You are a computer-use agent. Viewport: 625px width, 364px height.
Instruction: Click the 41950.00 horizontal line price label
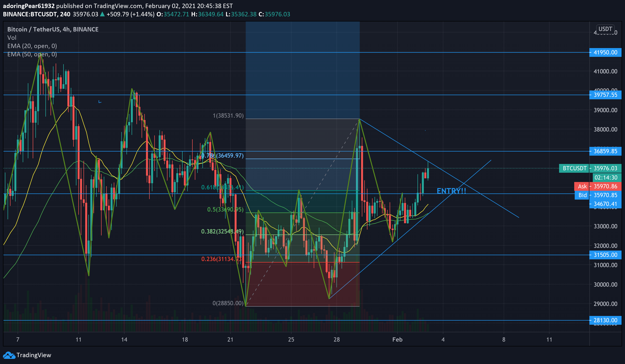[x=605, y=52]
